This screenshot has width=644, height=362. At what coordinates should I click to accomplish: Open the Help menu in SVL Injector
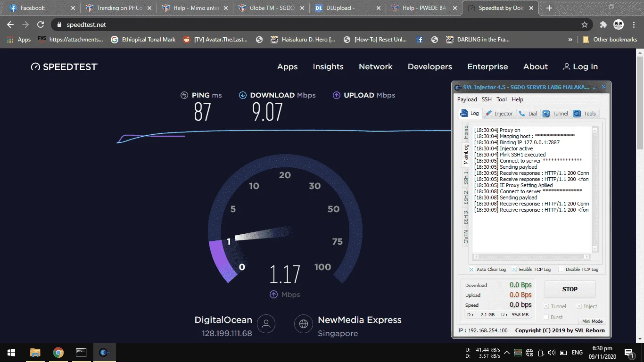[517, 99]
